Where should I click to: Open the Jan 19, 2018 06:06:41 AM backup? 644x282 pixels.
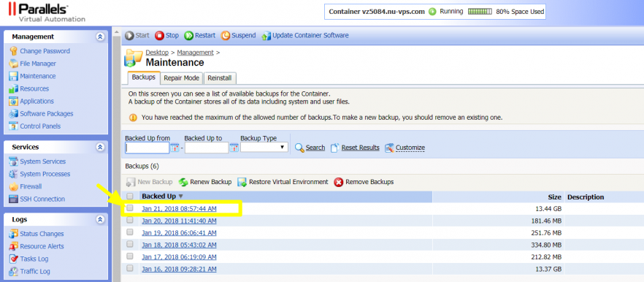click(179, 232)
